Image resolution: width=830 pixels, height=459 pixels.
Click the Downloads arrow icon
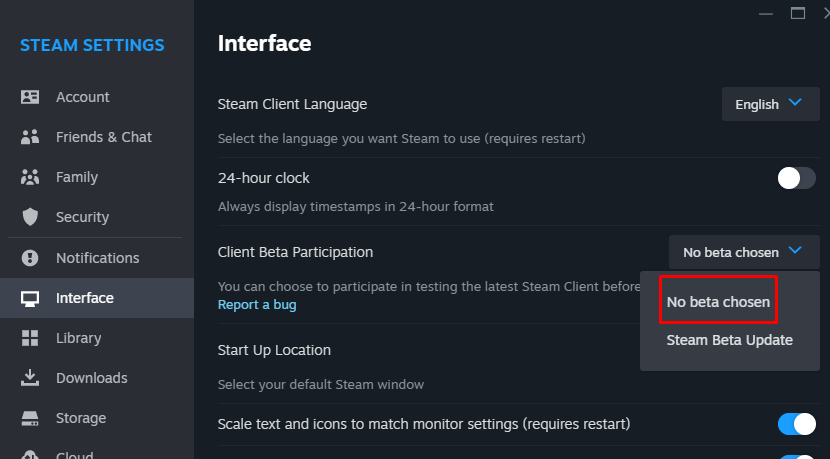tap(30, 378)
